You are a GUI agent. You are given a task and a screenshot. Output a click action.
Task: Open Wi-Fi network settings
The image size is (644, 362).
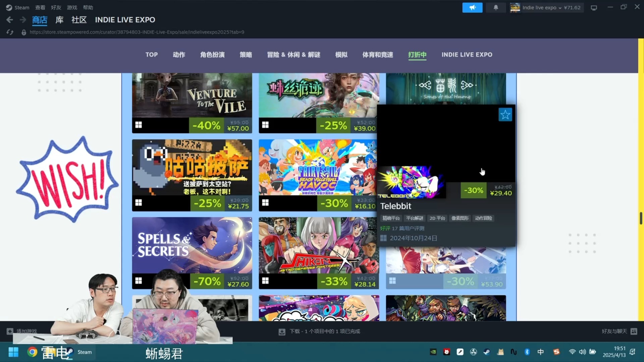(x=572, y=352)
